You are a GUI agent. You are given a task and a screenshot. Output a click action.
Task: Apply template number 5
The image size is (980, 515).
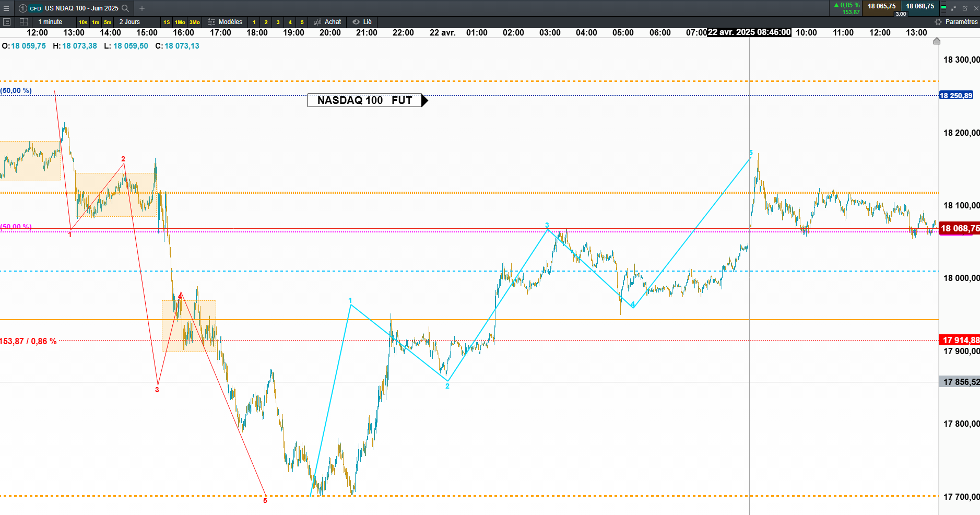302,22
